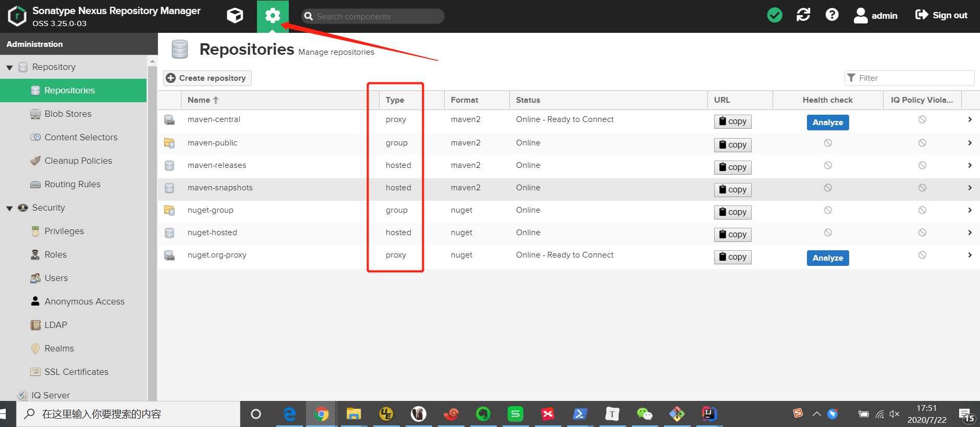Click the Filter input field
Viewport: 980px width, 427px height.
[909, 78]
